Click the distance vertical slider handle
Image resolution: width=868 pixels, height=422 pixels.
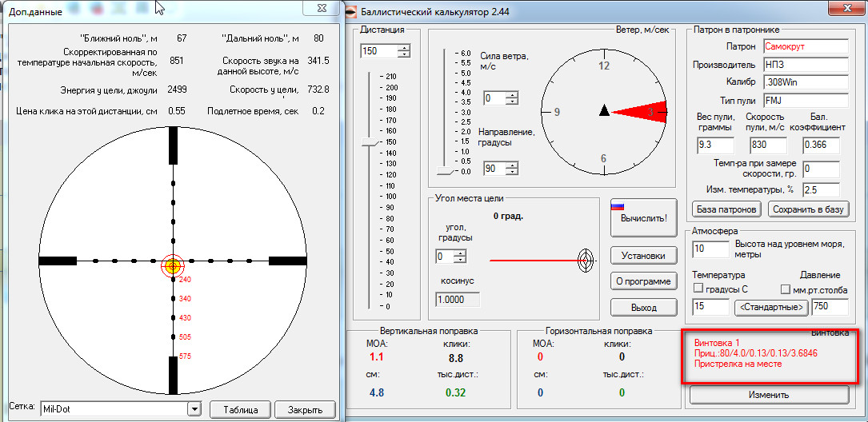(368, 141)
